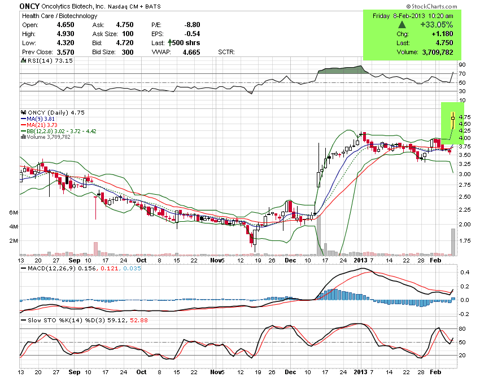Click the Ask Size value 100

pos(128,34)
